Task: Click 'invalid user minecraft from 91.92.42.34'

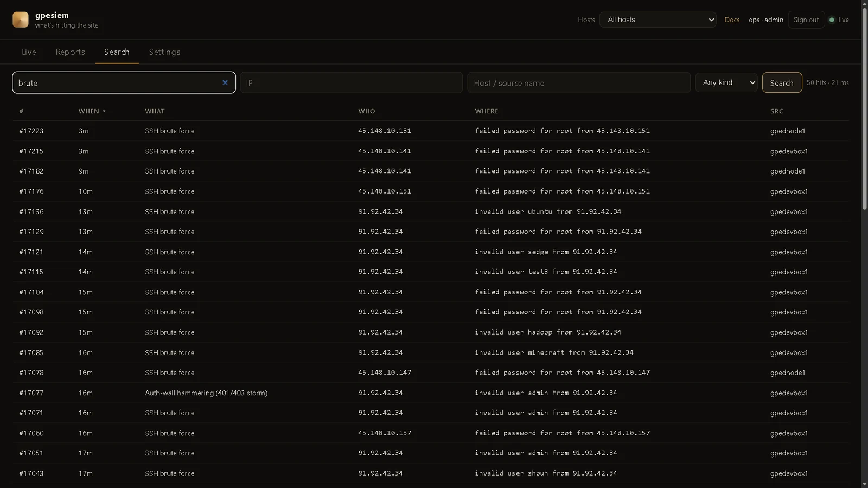Action: tap(554, 352)
